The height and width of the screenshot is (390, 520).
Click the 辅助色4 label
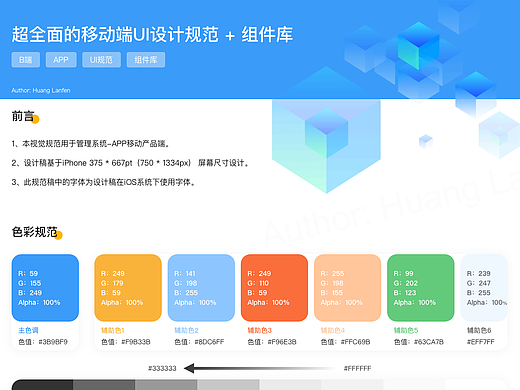coord(333,330)
